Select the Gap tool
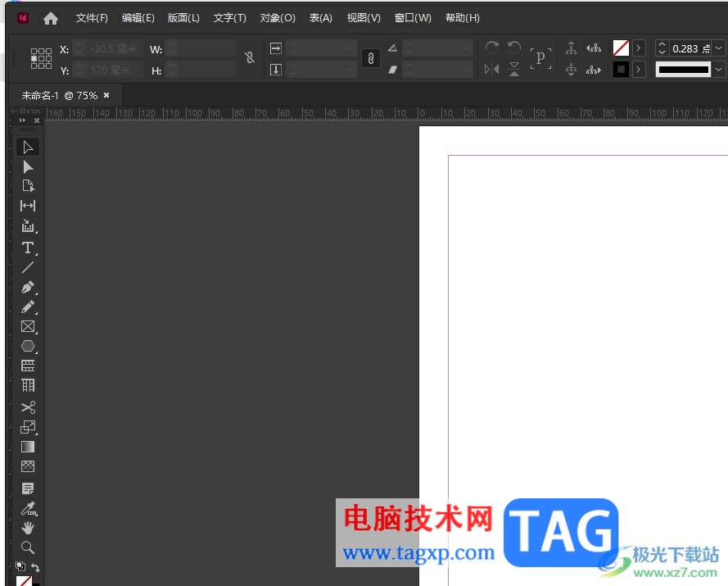The width and height of the screenshot is (728, 586). click(28, 206)
